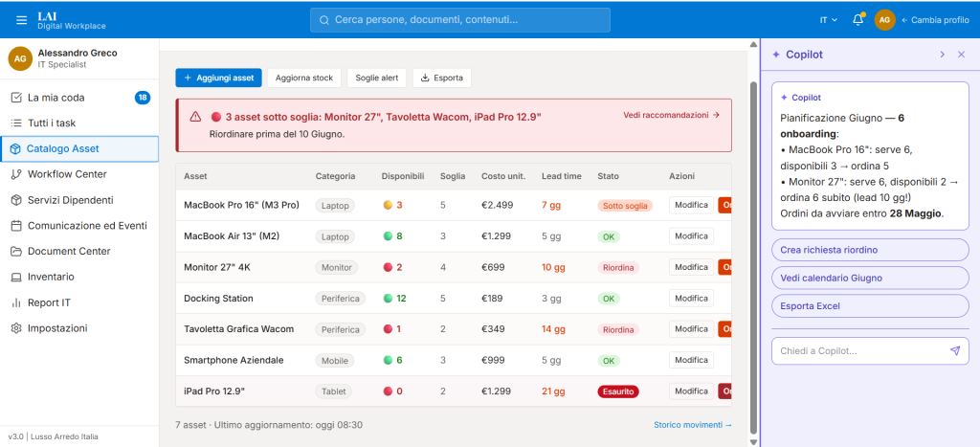Click the Comunicazione ed Eventi calendar icon

click(x=16, y=226)
